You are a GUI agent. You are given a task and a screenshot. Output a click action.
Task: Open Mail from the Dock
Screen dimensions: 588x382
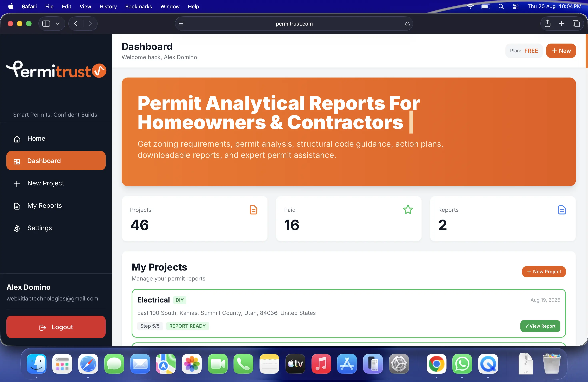[140, 364]
